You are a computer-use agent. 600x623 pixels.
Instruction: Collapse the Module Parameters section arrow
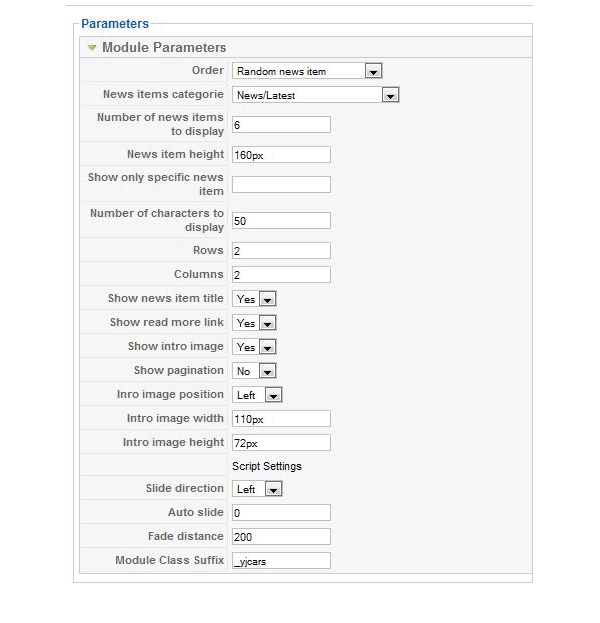coord(92,48)
